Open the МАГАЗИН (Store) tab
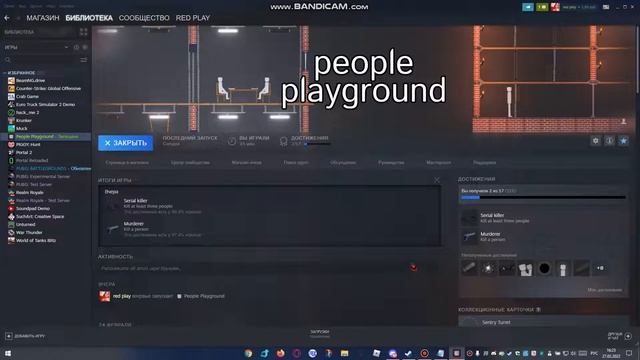This screenshot has width=640, height=360. [42, 18]
